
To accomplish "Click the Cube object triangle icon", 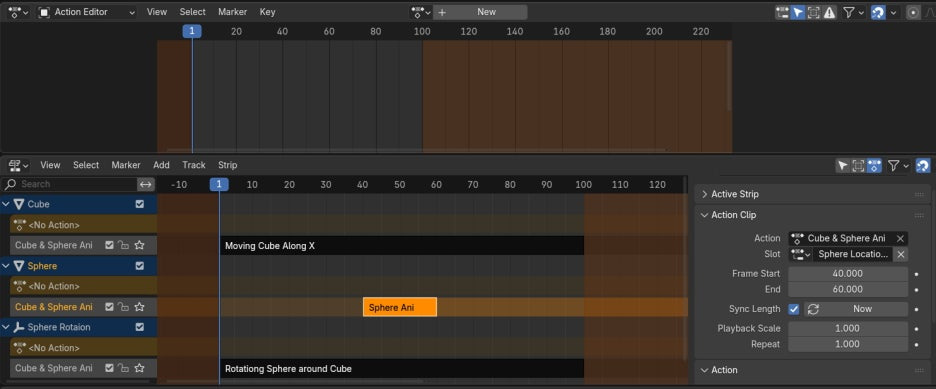I will tap(19, 204).
